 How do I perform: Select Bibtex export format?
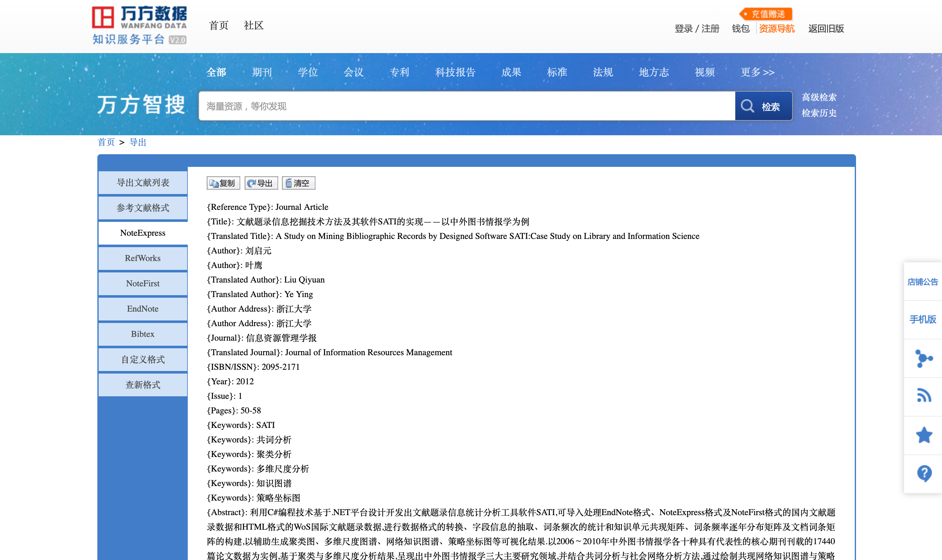tap(143, 334)
